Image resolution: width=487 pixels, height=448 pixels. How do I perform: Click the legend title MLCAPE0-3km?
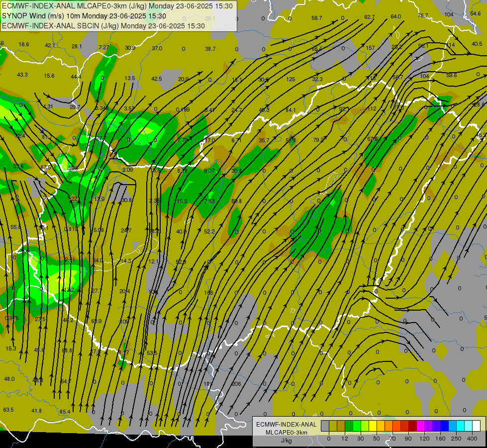pos(286,433)
